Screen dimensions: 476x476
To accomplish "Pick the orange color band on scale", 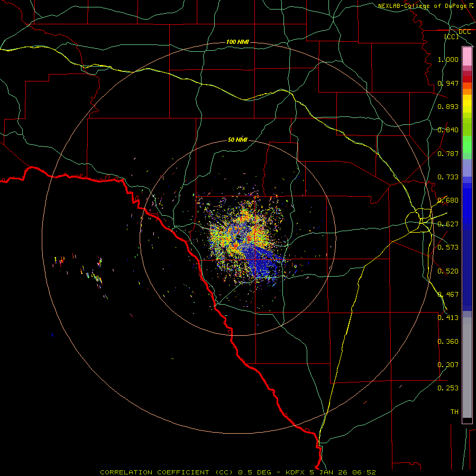I will click(x=467, y=91).
